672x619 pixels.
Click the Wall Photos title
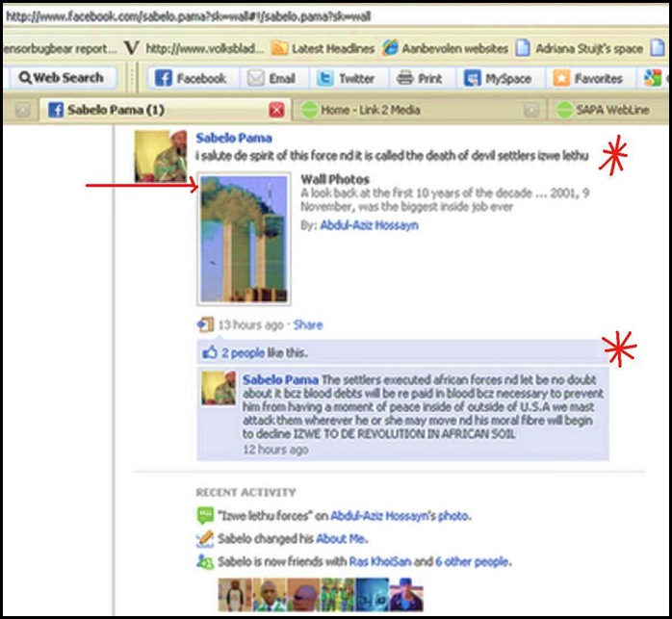(x=335, y=179)
